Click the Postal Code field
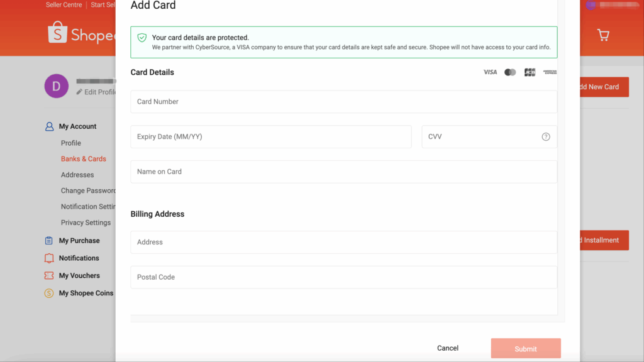 (x=343, y=277)
